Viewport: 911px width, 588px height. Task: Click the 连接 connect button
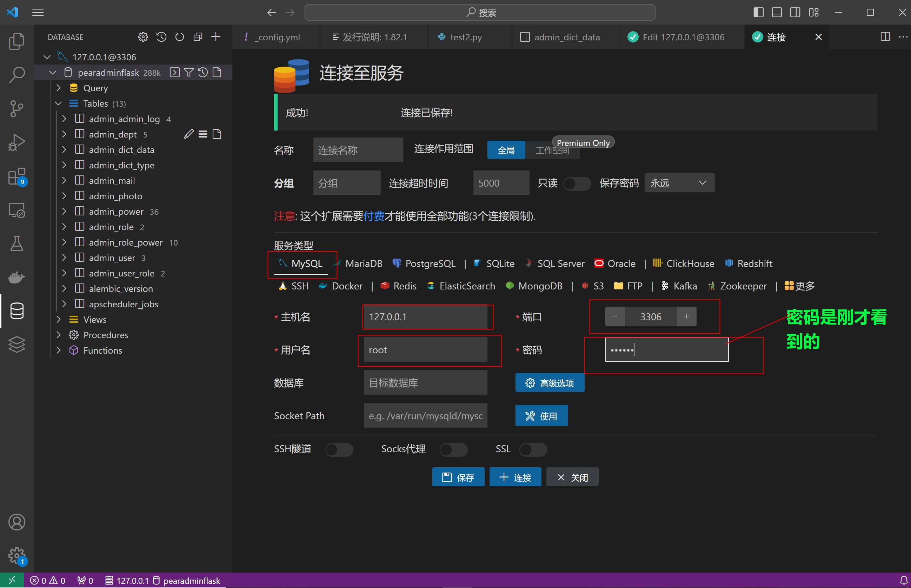click(x=516, y=477)
